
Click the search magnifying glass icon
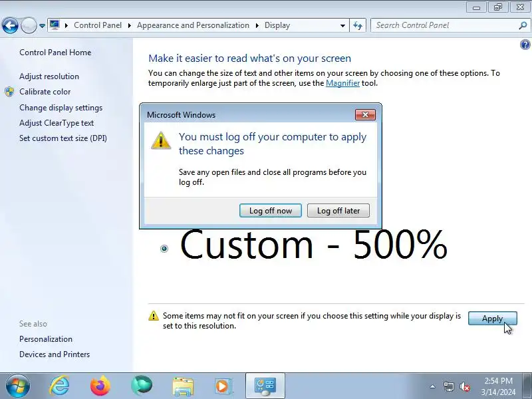[523, 25]
